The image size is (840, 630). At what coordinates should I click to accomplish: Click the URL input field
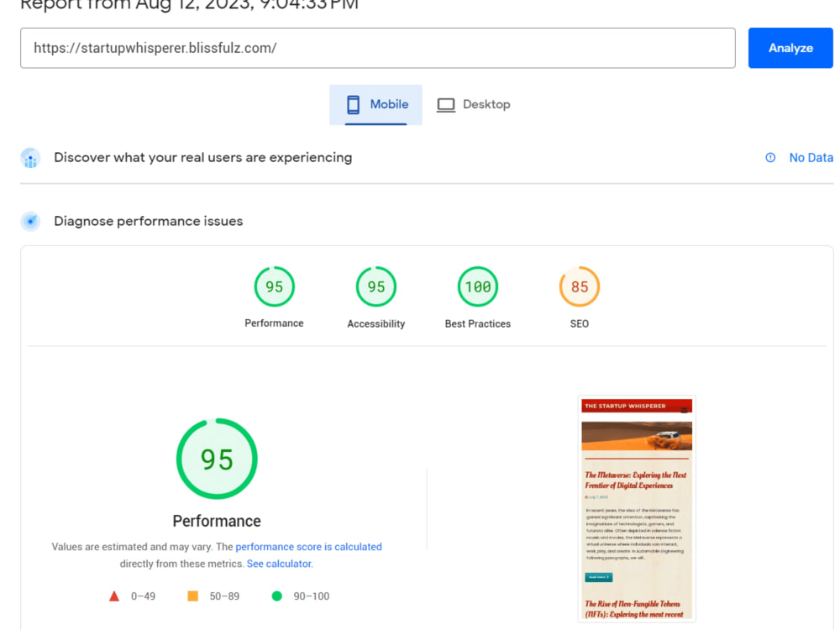click(x=378, y=48)
